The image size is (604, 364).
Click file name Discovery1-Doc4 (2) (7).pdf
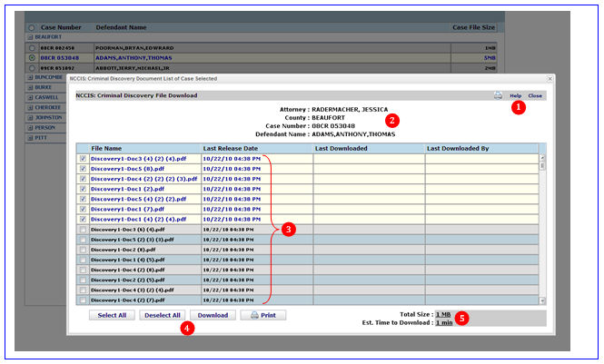[127, 300]
